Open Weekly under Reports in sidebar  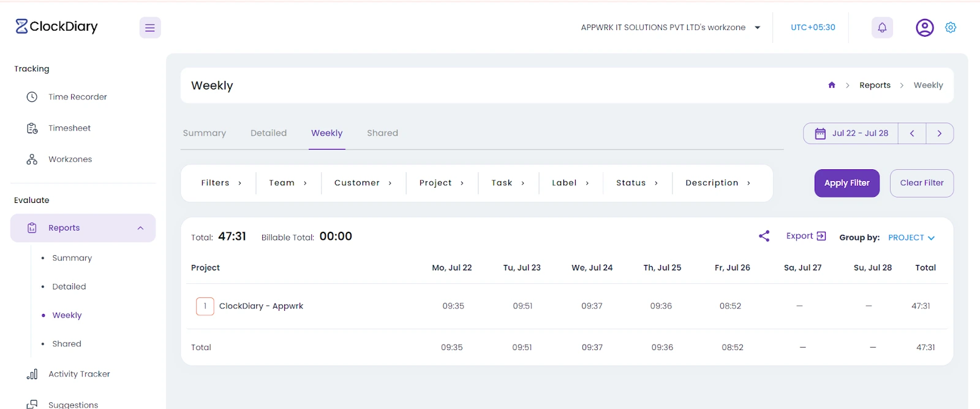point(67,315)
